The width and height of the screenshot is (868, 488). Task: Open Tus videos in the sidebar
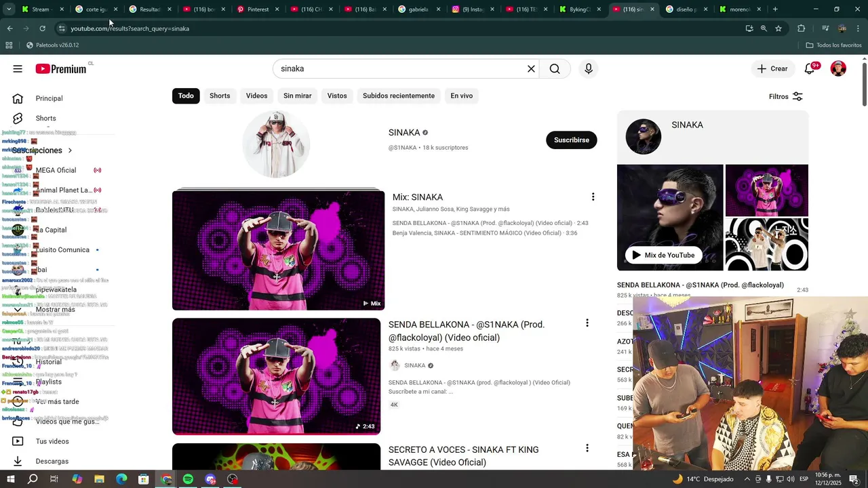52,441
